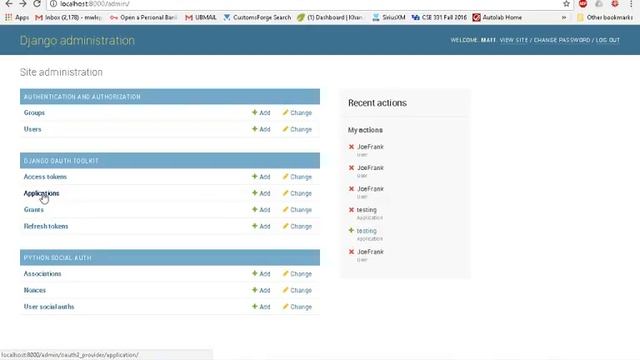Screen dimensions: 640x360
Task: Add a new User social auth
Action: [x=261, y=307]
